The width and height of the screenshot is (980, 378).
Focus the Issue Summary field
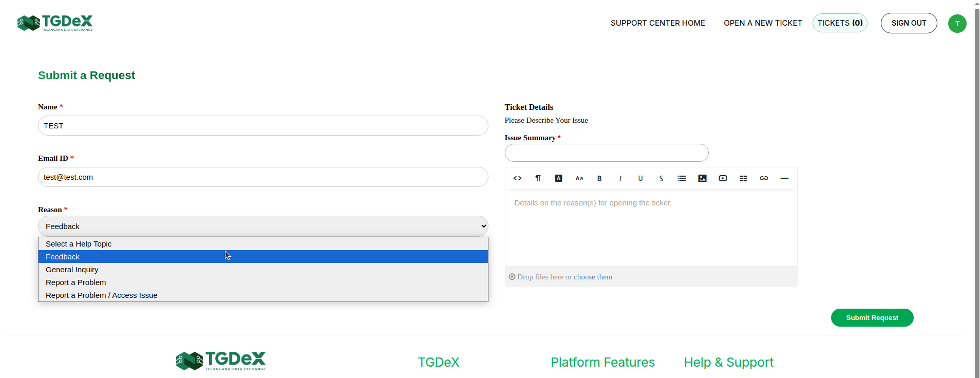[x=607, y=153]
